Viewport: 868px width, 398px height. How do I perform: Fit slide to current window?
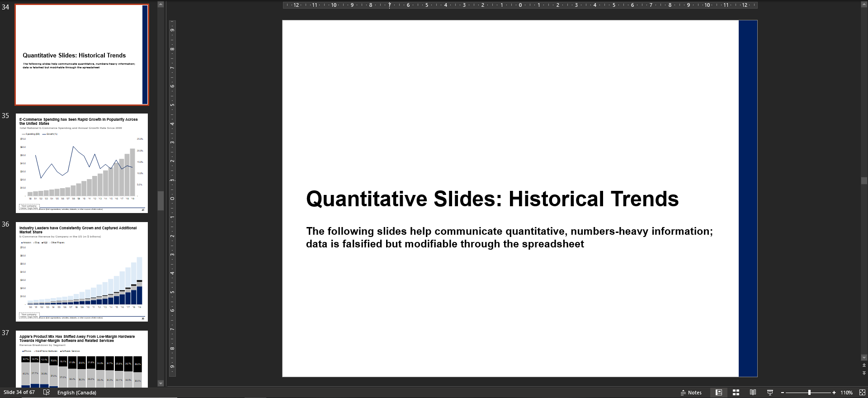coord(862,392)
